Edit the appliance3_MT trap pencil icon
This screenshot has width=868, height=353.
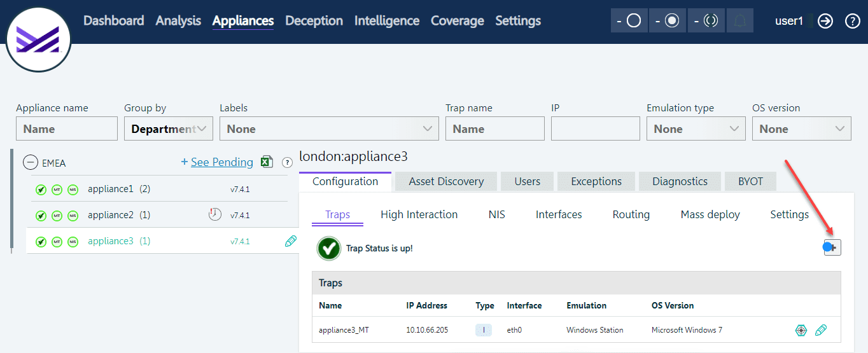pos(821,330)
